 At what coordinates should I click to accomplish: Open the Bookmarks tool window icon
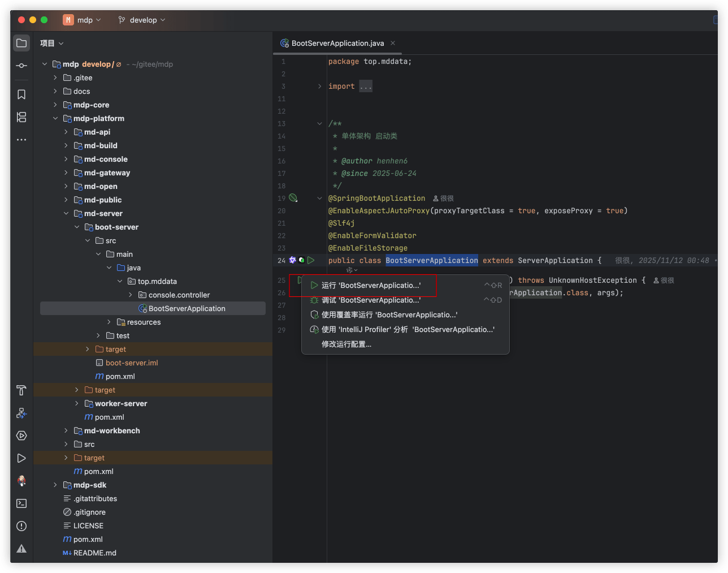(x=21, y=94)
